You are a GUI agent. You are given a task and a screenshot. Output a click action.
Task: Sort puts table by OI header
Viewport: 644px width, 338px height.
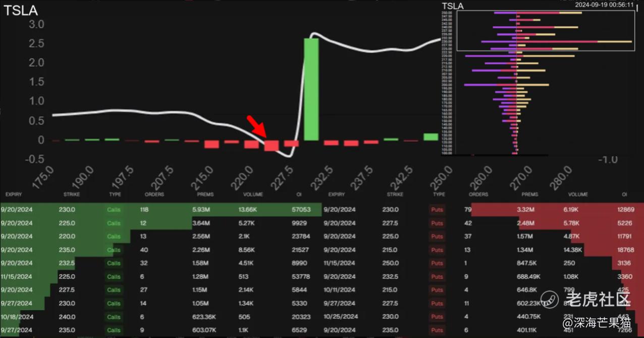point(624,194)
